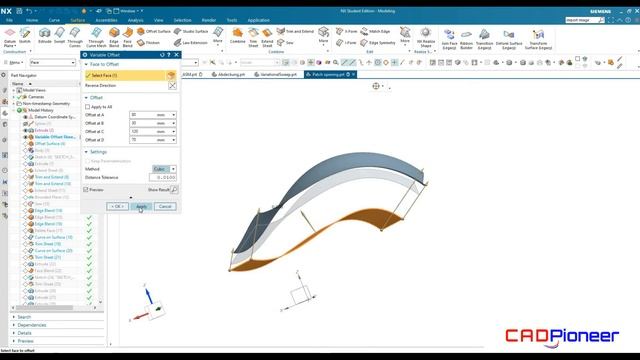Enable the Apply to All checkbox
This screenshot has height=360, width=640.
pos(87,107)
